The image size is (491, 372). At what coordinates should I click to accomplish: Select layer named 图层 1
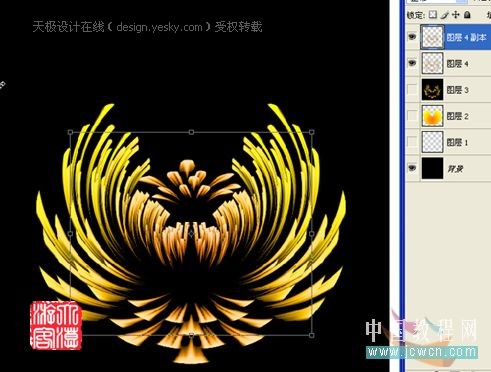(457, 143)
